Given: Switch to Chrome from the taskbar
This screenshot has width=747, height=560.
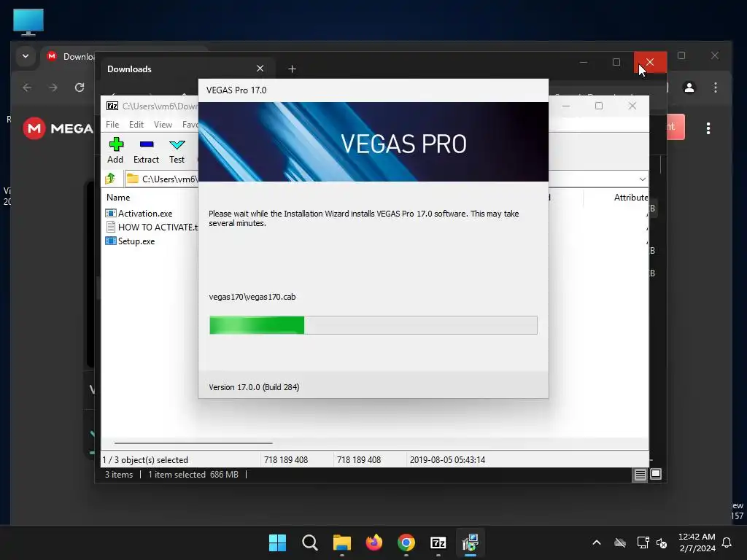Looking at the screenshot, I should 406,542.
